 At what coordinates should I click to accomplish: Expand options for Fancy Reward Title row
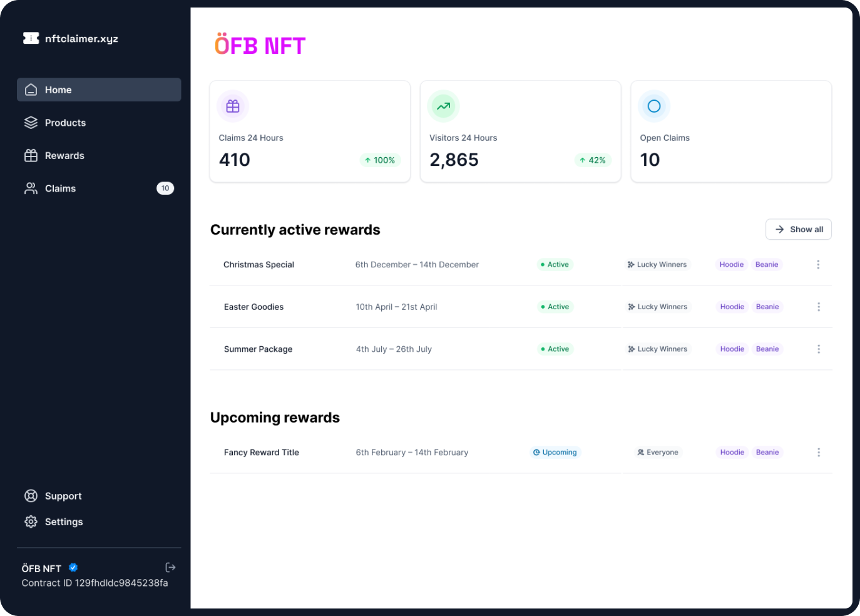click(x=819, y=453)
